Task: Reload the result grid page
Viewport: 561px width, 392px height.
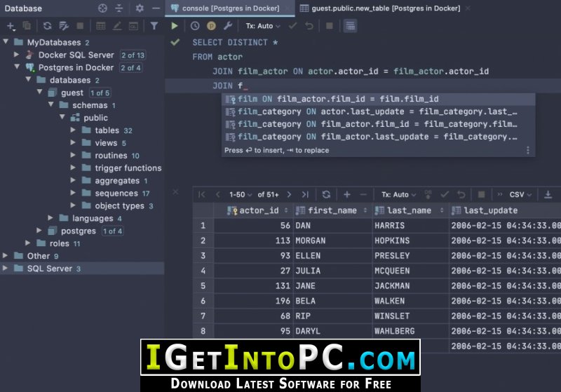Action: point(326,194)
